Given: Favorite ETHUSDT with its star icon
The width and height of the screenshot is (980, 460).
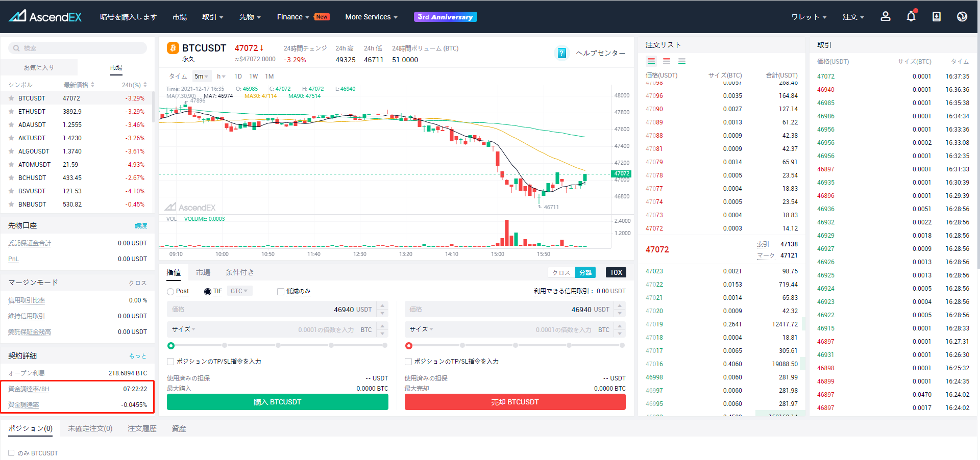Looking at the screenshot, I should [11, 111].
